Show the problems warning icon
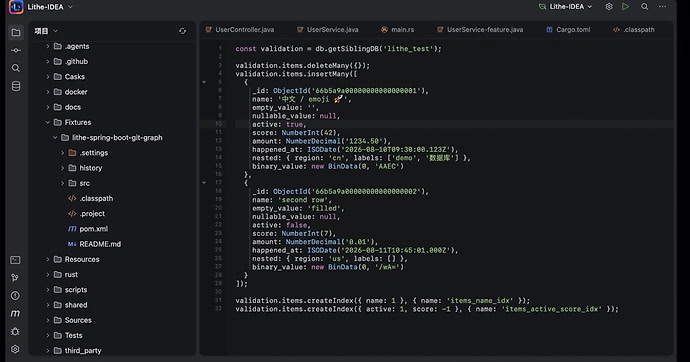The width and height of the screenshot is (690, 362). pyautogui.click(x=15, y=296)
